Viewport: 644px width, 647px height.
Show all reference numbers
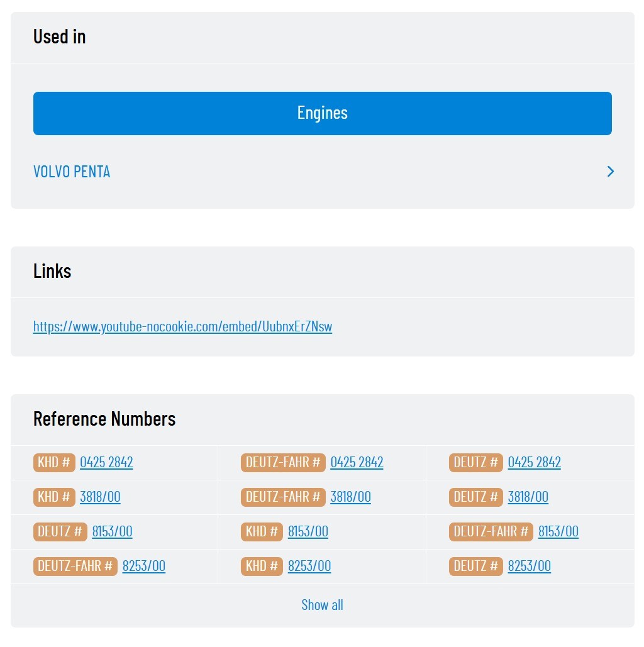(322, 605)
